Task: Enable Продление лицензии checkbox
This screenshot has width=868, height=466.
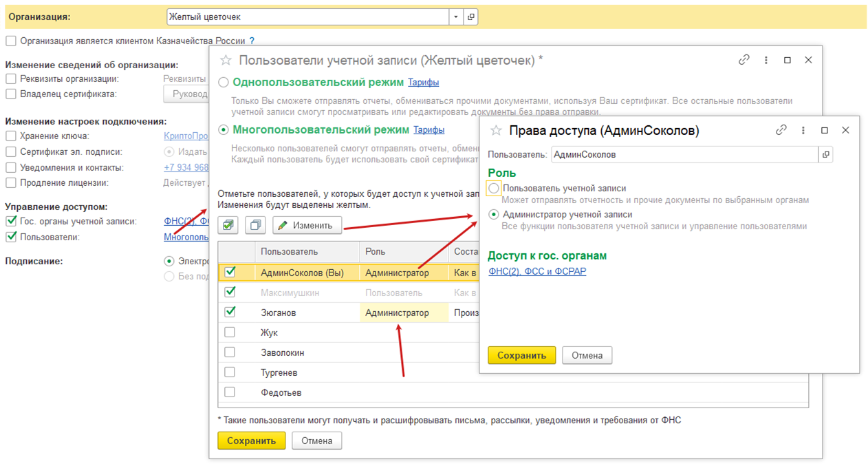Action: (x=10, y=183)
